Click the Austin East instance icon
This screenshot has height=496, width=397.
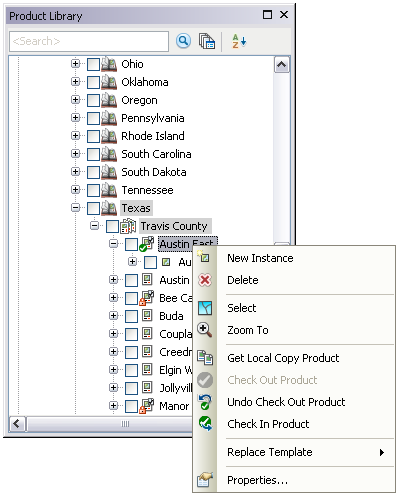point(166,262)
